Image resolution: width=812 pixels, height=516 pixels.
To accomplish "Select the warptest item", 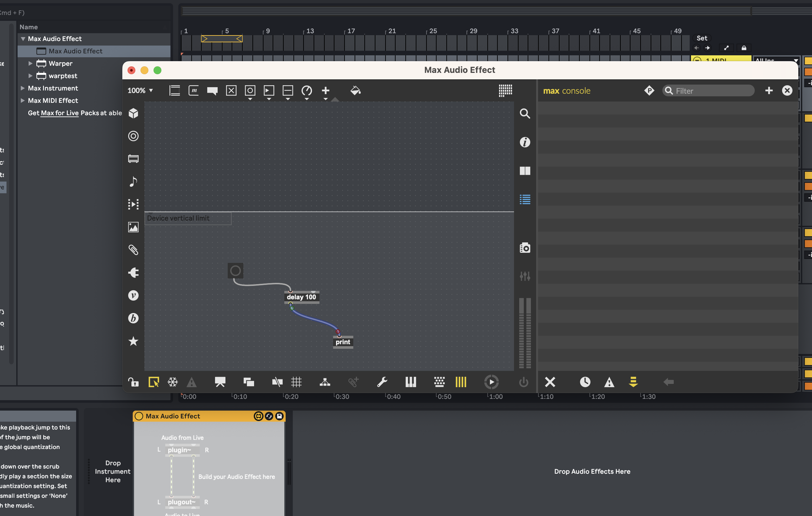I will [x=63, y=76].
